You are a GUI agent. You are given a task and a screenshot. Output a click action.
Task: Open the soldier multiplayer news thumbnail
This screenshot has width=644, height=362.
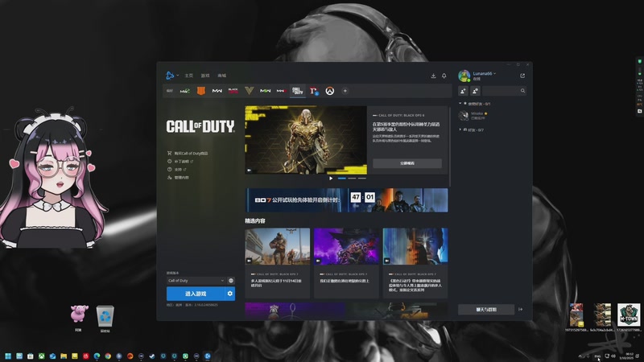(278, 246)
